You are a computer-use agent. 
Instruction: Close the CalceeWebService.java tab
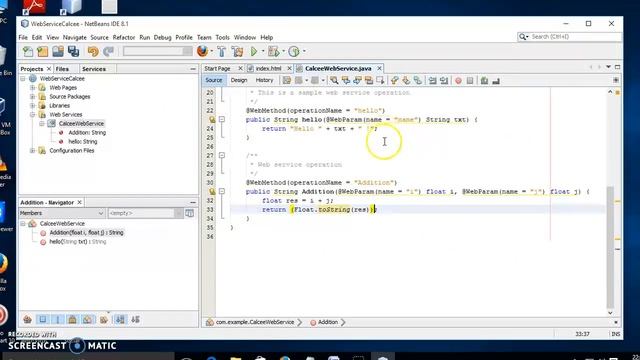pyautogui.click(x=379, y=68)
